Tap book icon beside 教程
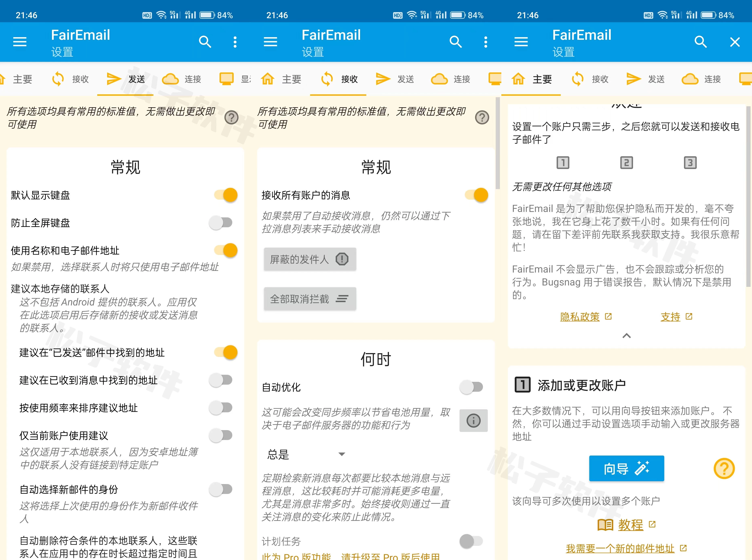Image resolution: width=752 pixels, height=560 pixels. click(x=605, y=525)
